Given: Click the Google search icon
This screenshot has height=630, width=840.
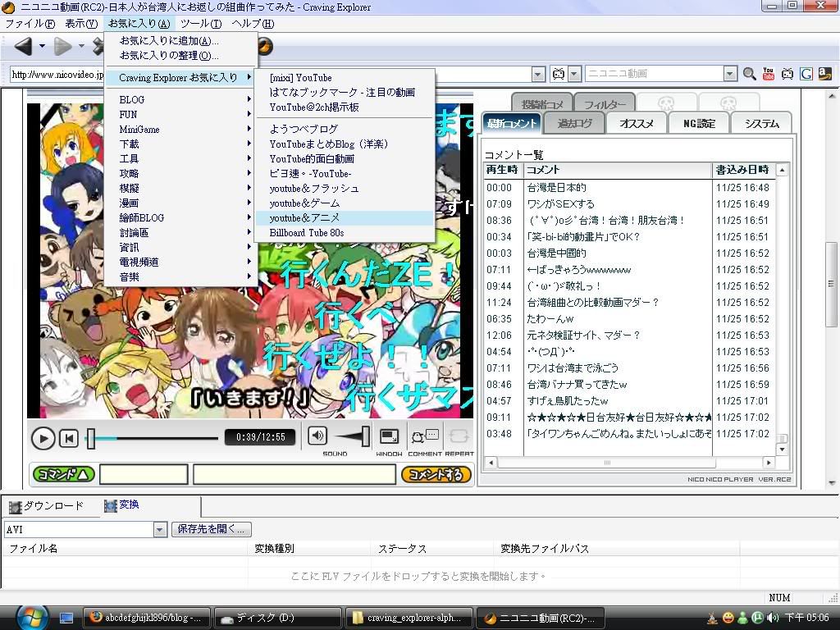Looking at the screenshot, I should [x=806, y=73].
